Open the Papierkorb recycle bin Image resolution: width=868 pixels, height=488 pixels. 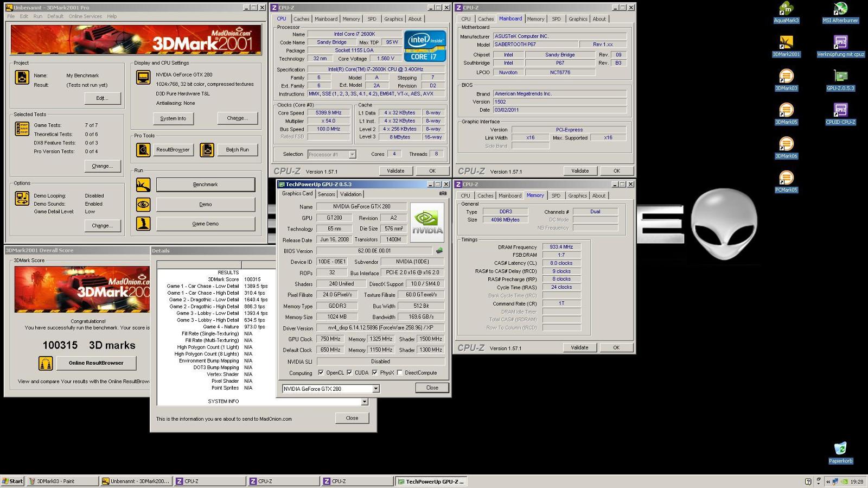[840, 453]
